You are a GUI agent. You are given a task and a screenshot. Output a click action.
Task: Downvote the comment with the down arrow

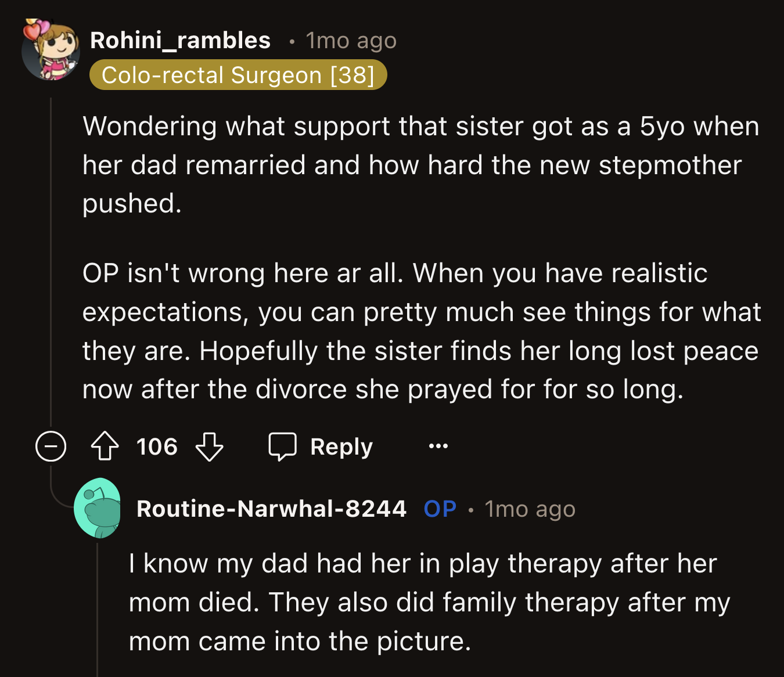[x=210, y=447]
